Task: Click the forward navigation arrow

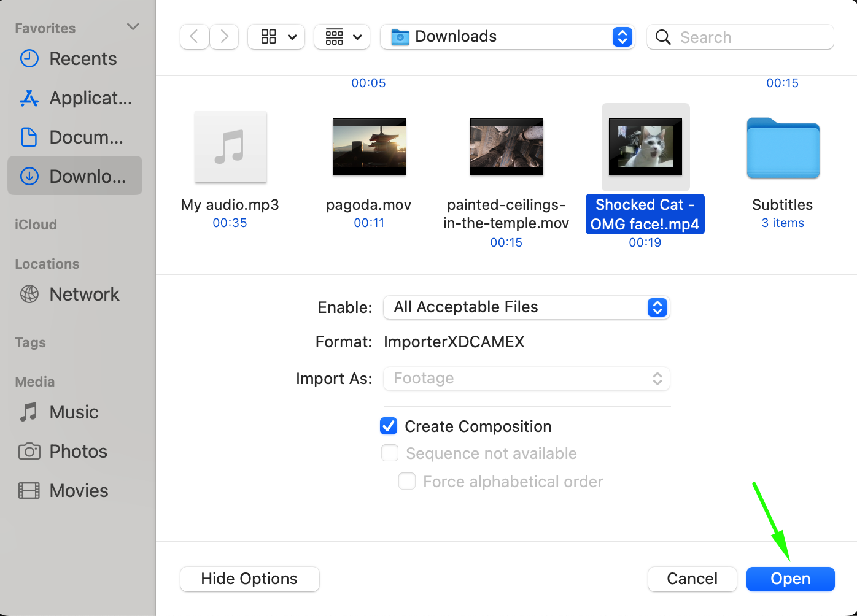Action: pos(225,37)
